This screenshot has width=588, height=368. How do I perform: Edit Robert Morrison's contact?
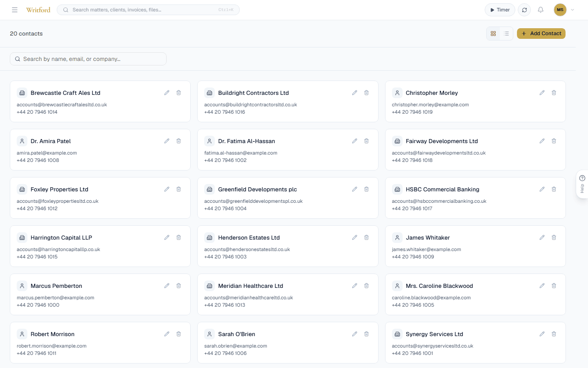click(x=167, y=334)
